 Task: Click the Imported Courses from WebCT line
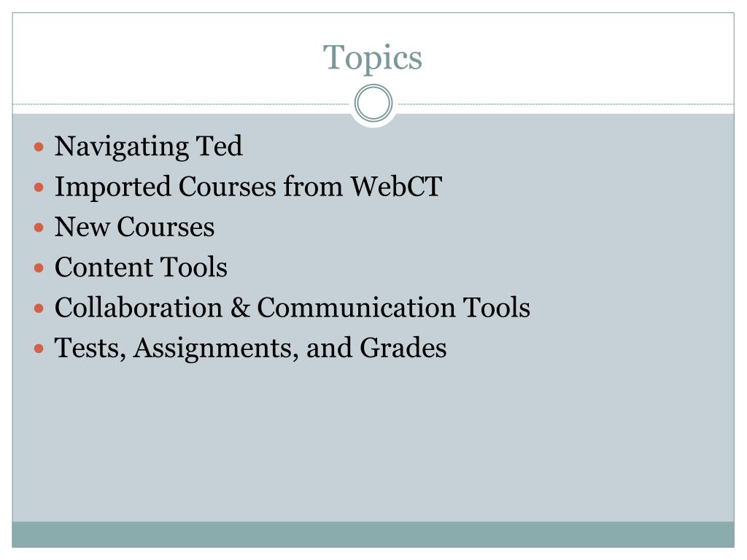click(x=248, y=186)
